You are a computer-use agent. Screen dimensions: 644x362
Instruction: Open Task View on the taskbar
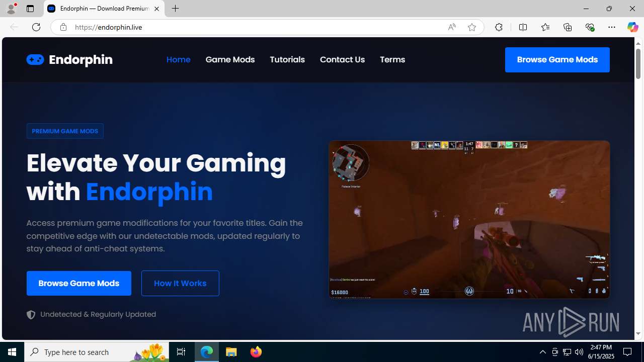181,352
